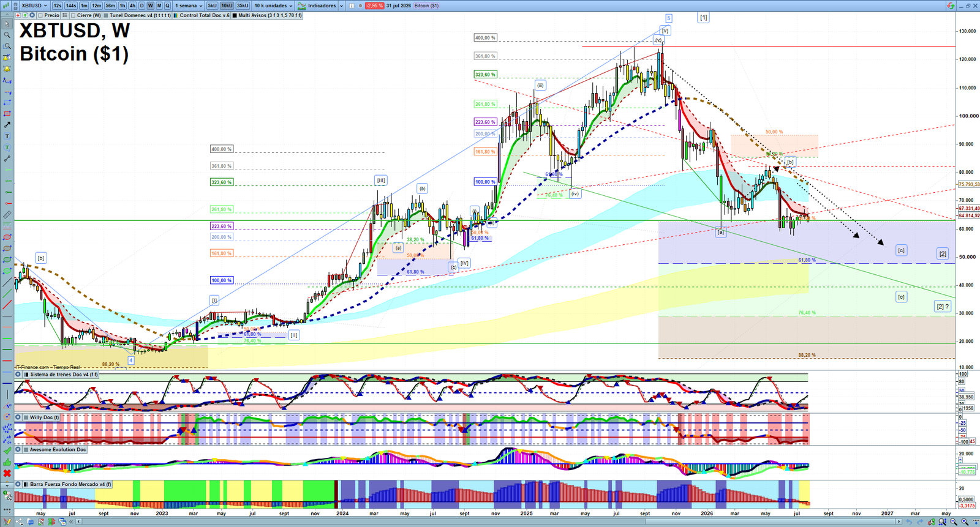Select the red-filled rectangle drawing tool
The image size is (980, 527).
(x=7, y=114)
